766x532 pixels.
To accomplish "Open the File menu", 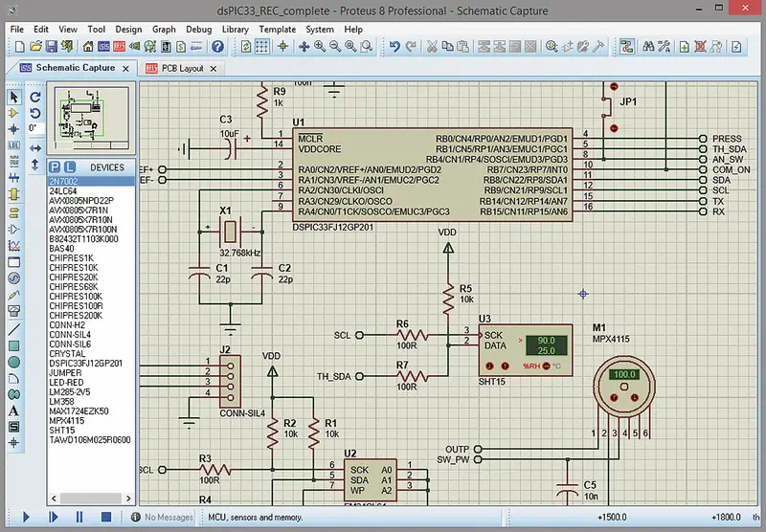I will point(16,30).
